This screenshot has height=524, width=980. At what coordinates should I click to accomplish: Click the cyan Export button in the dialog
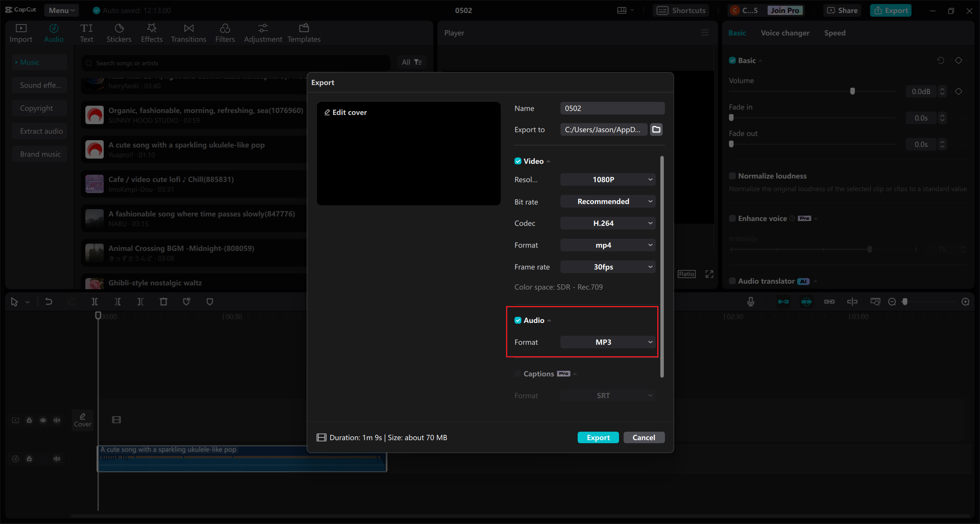598,437
